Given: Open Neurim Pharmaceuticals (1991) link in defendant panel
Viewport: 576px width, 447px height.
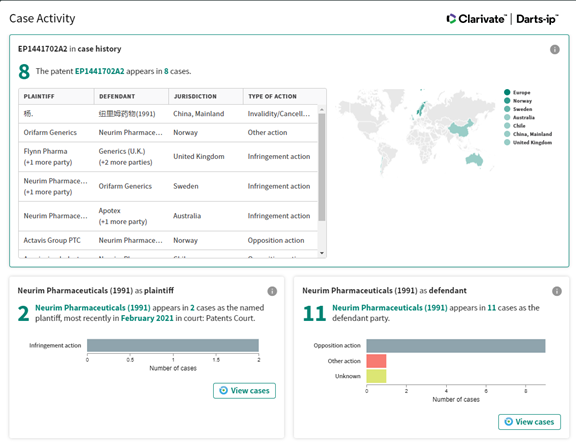Looking at the screenshot, I should 390,308.
